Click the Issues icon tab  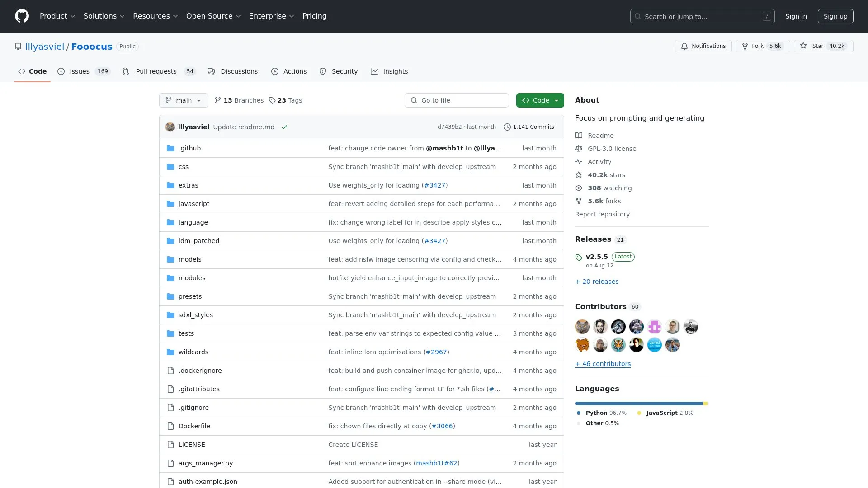coord(61,71)
